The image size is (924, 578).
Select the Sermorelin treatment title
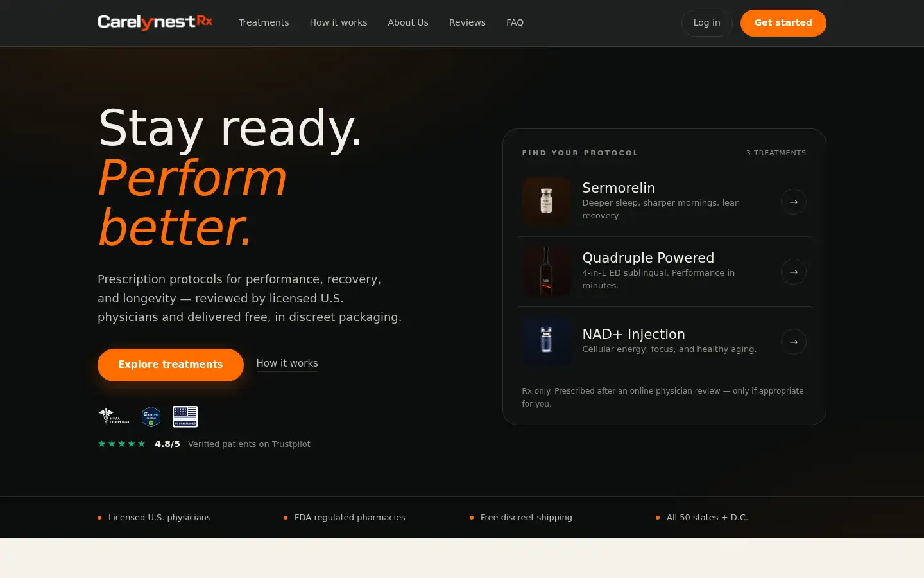tap(619, 188)
